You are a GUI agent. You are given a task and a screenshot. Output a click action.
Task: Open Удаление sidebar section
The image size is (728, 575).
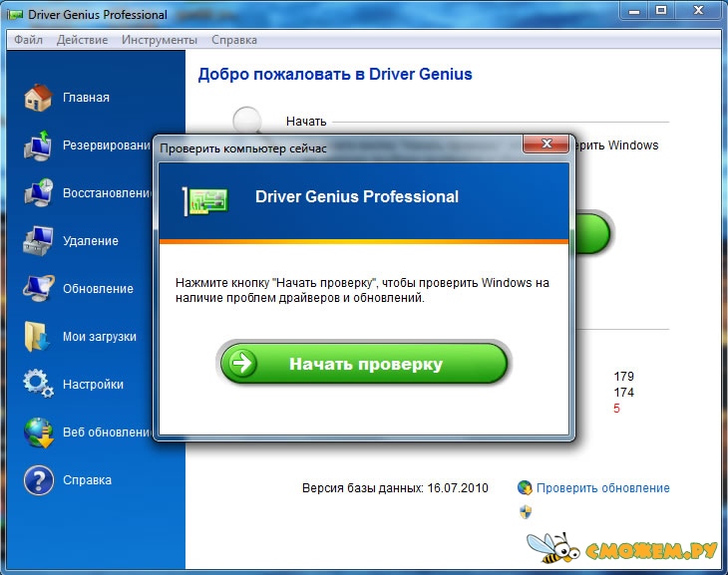coord(91,241)
